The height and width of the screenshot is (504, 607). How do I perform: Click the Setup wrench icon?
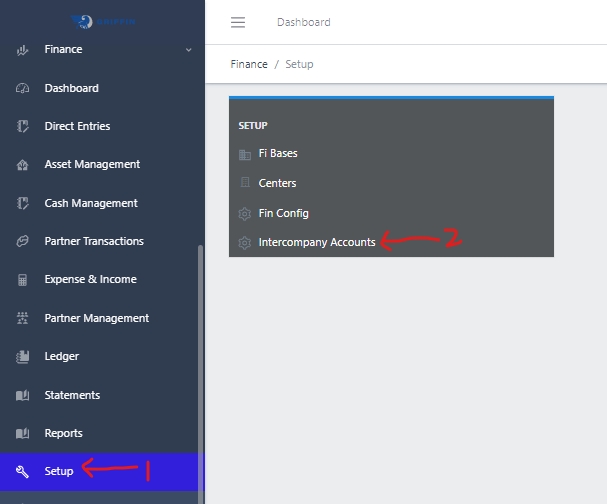(x=22, y=471)
